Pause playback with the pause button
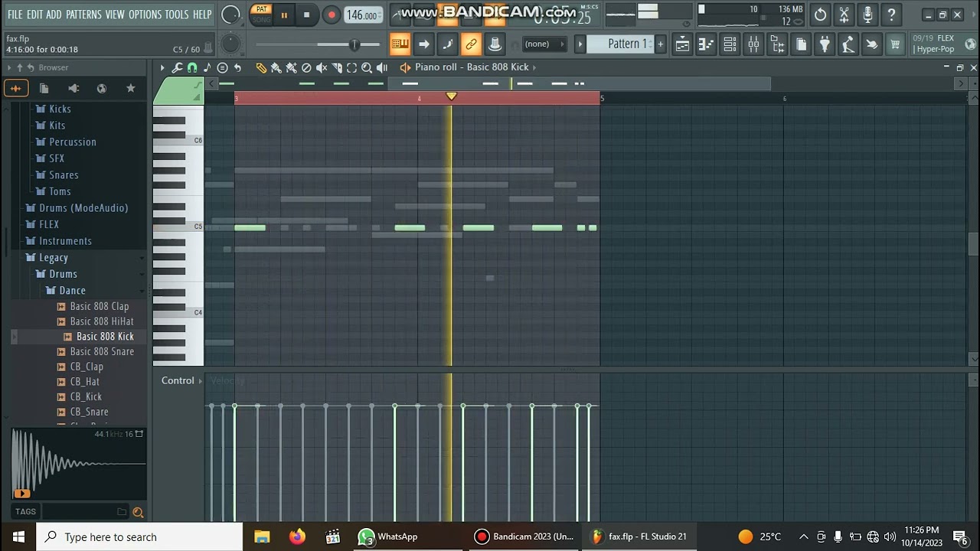This screenshot has width=980, height=551. [284, 15]
